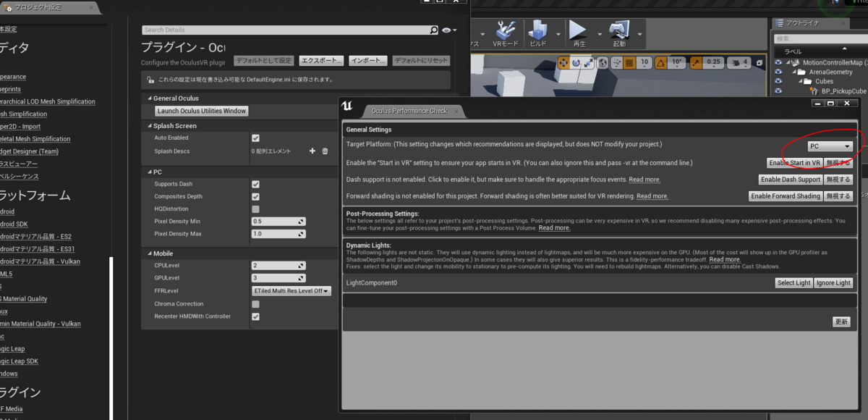Open dropdown arrow next to 再生
This screenshot has width=868, height=420.
coord(599,33)
